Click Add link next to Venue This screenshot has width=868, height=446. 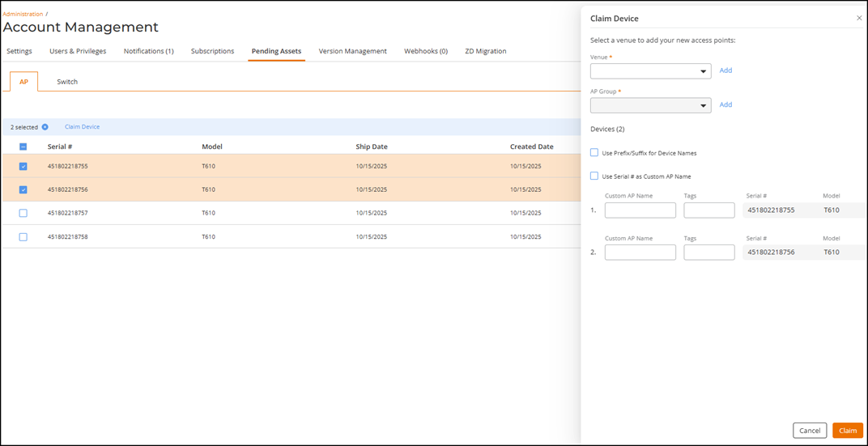click(x=725, y=70)
